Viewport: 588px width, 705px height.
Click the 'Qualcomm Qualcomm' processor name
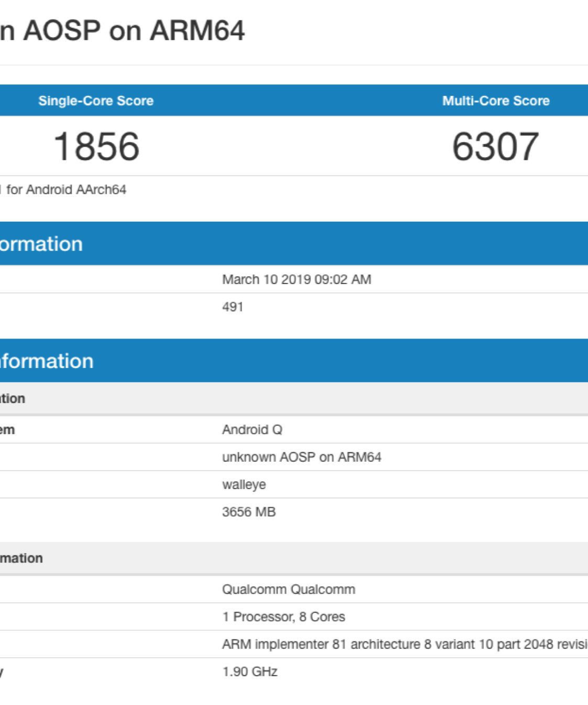[288, 589]
